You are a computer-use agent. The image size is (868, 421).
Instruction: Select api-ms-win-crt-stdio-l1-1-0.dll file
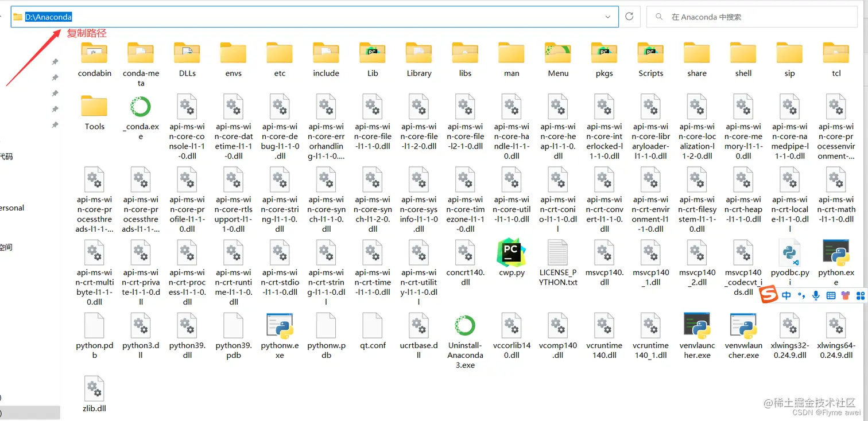280,268
